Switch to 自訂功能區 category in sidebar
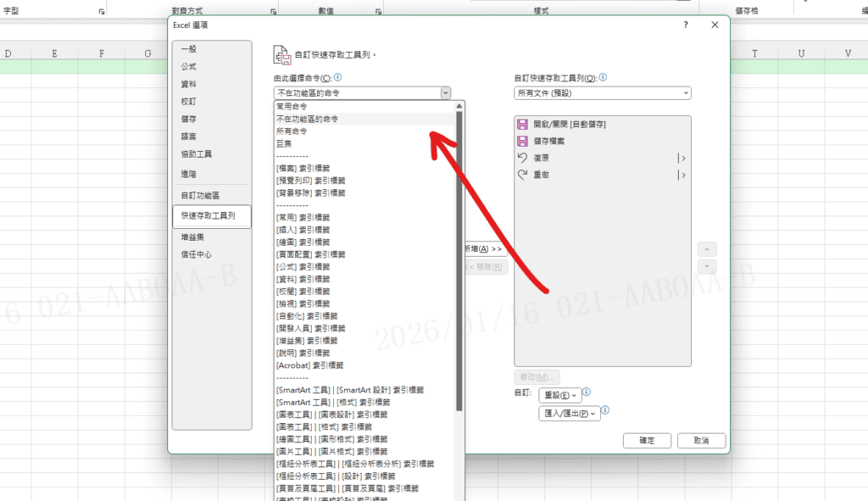868x501 pixels. tap(199, 195)
